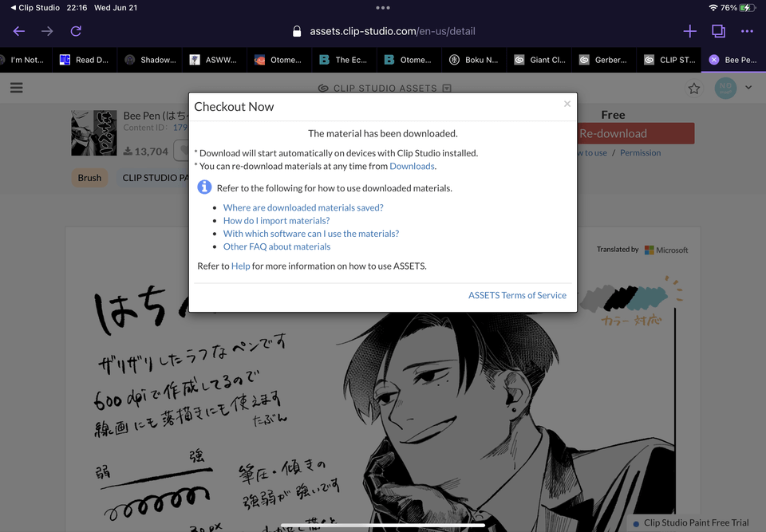Open the favorites star icon
The width and height of the screenshot is (766, 532).
693,89
